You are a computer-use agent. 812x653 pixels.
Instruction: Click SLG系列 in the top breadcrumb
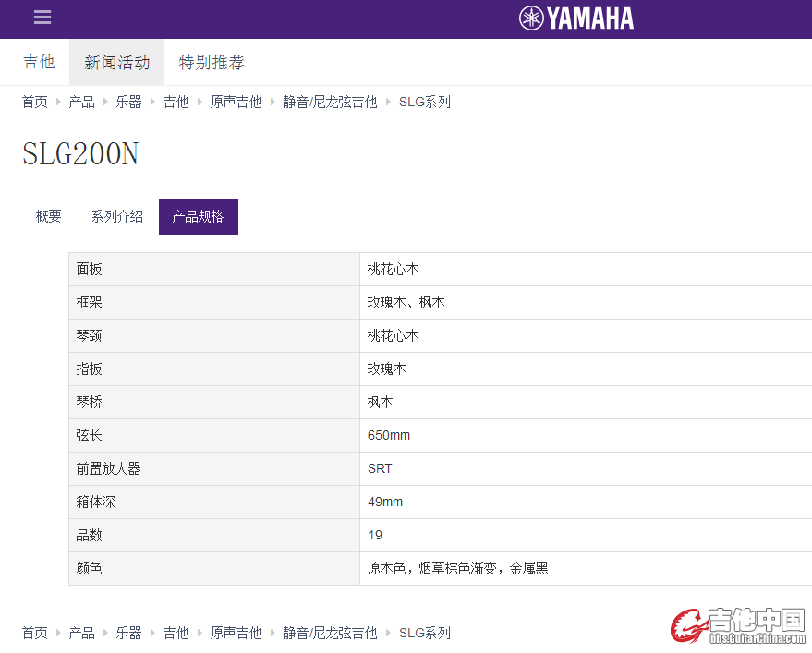tap(425, 102)
